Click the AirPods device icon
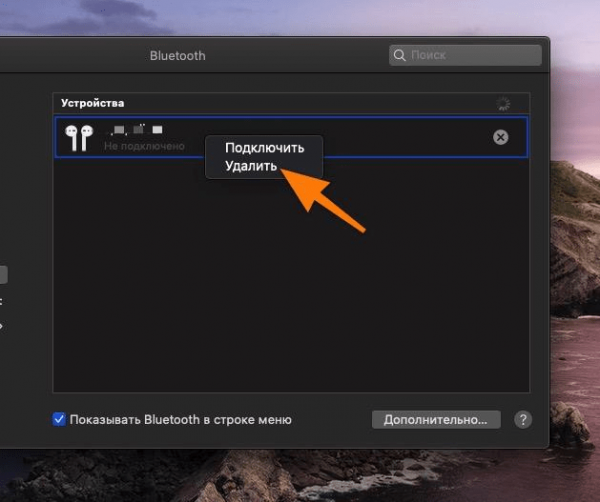The height and width of the screenshot is (502, 600). 79,138
